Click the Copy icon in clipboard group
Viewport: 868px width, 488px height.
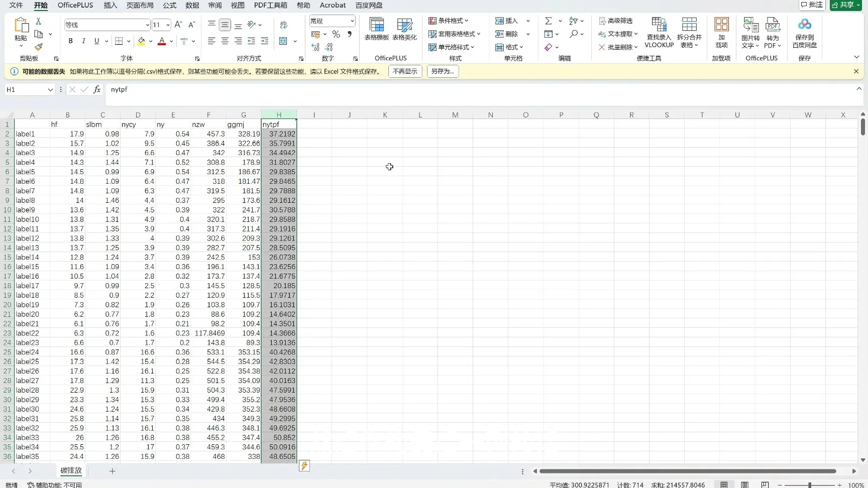[38, 34]
